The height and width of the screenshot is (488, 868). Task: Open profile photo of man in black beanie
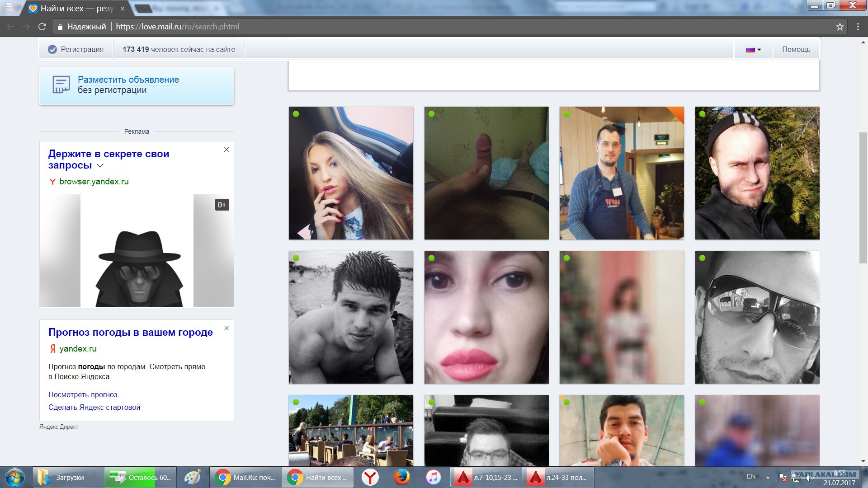click(757, 173)
